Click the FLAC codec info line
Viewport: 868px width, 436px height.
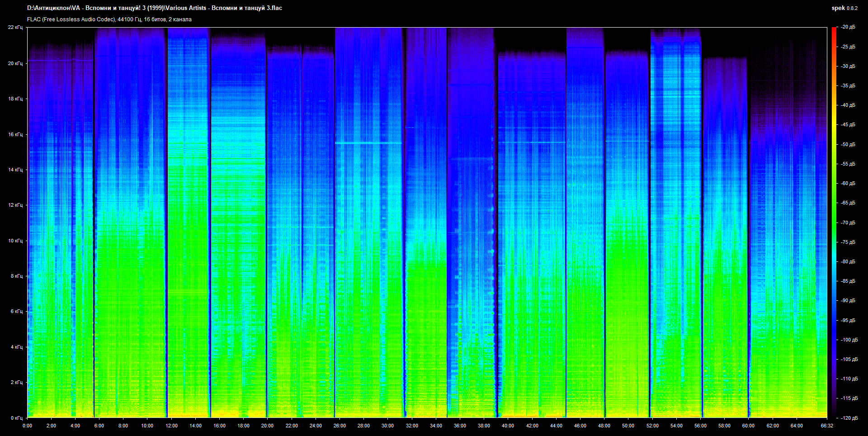tap(109, 19)
